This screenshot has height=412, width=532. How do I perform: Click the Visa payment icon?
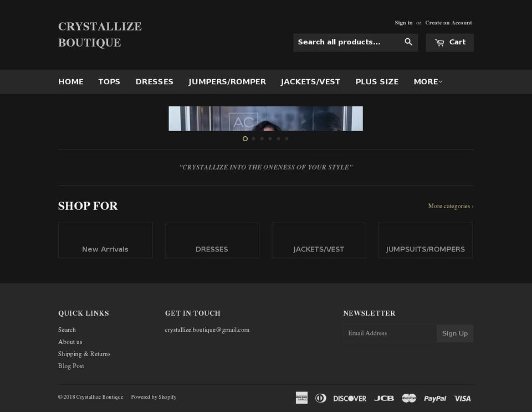(462, 399)
